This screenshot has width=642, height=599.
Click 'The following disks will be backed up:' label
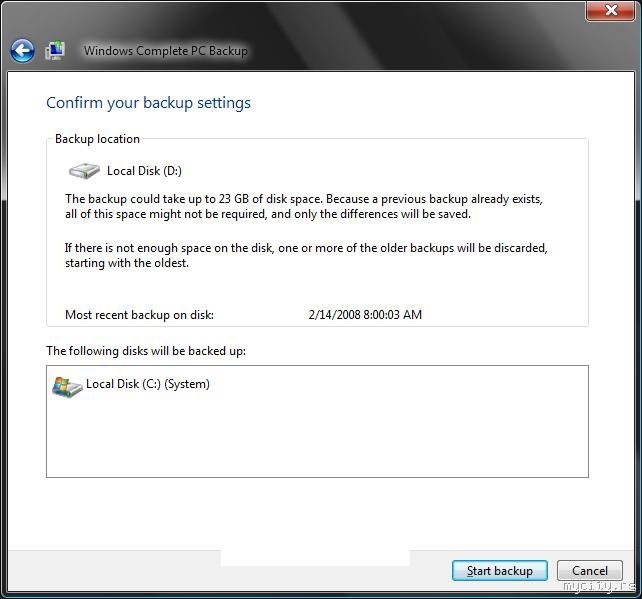click(x=146, y=351)
